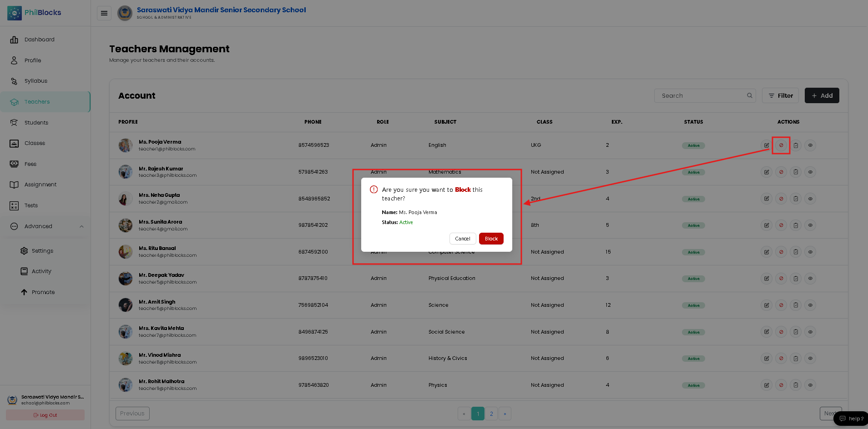View Ms. Ritu Bansal eye icon

click(810, 252)
